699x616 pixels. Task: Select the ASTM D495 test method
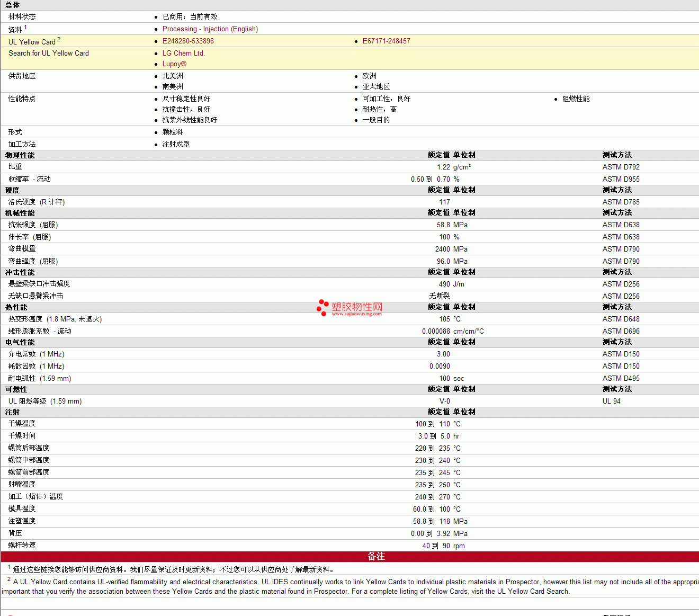tap(621, 379)
